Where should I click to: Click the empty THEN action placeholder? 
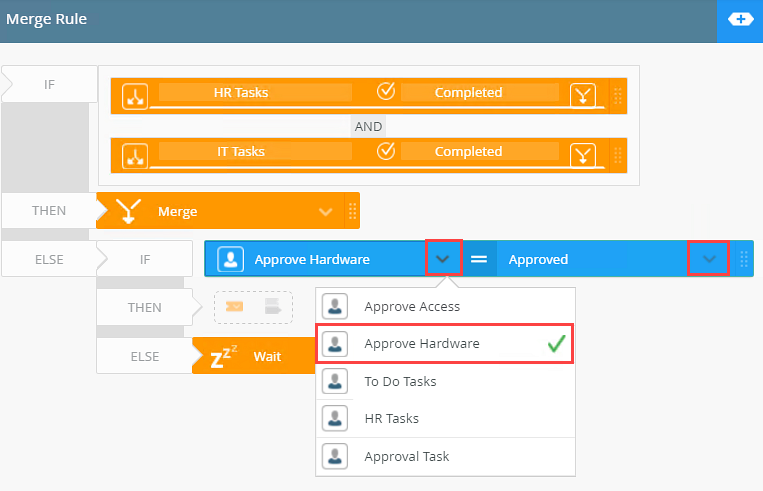pyautogui.click(x=253, y=307)
